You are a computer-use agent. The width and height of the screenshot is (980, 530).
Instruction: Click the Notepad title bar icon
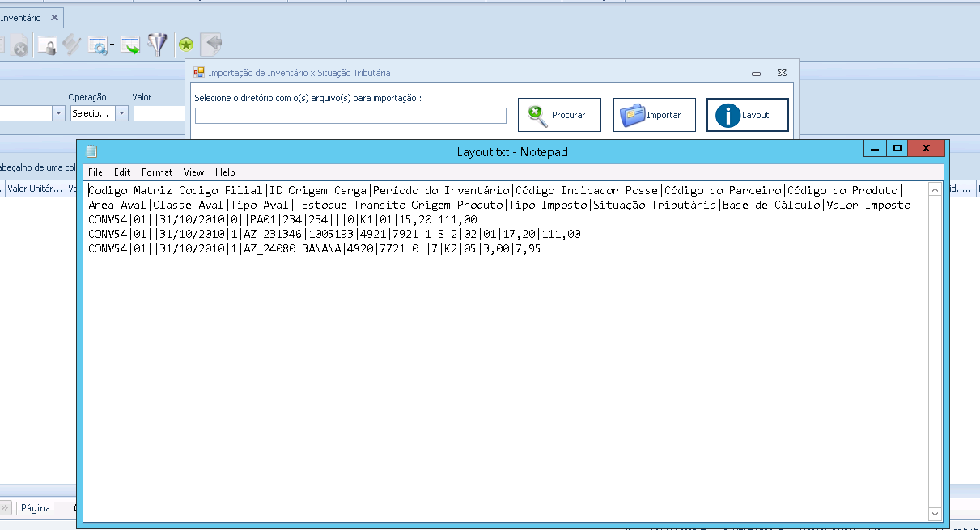pos(92,151)
